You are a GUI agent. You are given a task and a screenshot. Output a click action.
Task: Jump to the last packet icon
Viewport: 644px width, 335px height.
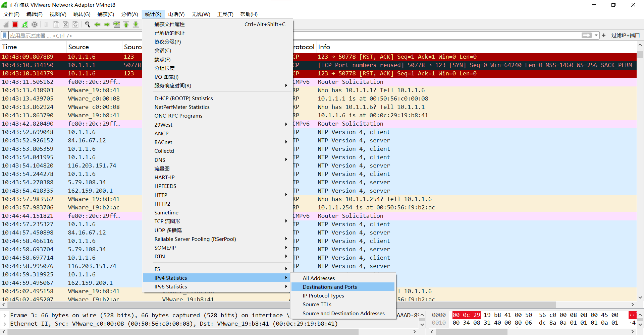136,24
